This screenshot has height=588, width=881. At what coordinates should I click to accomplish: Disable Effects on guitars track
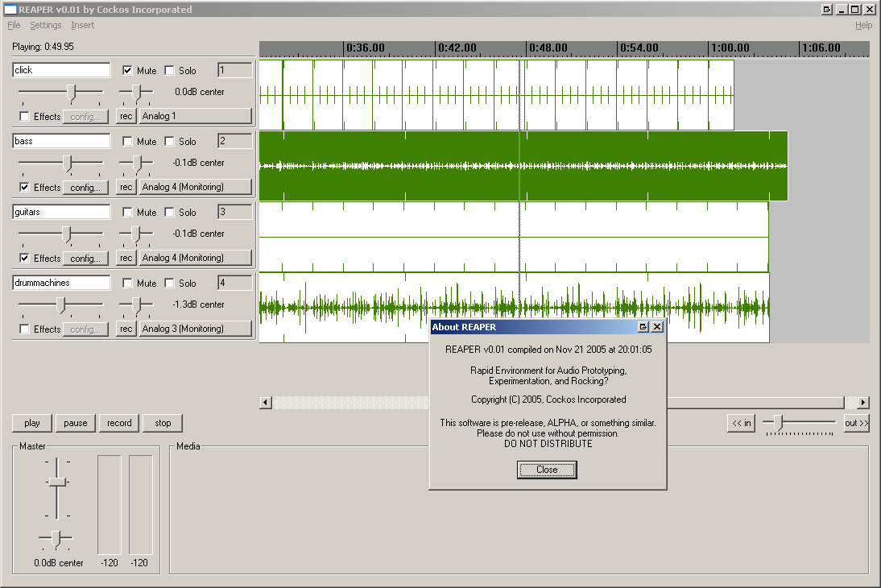tap(24, 258)
